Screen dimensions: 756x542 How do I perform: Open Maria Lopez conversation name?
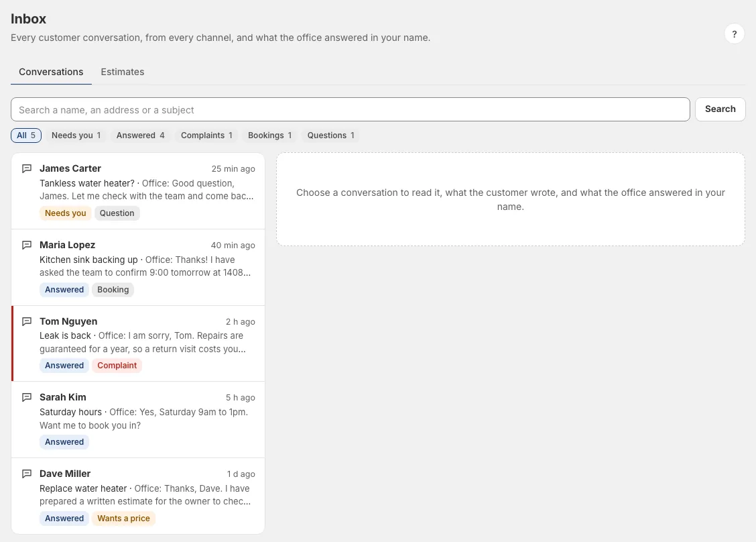pyautogui.click(x=68, y=246)
